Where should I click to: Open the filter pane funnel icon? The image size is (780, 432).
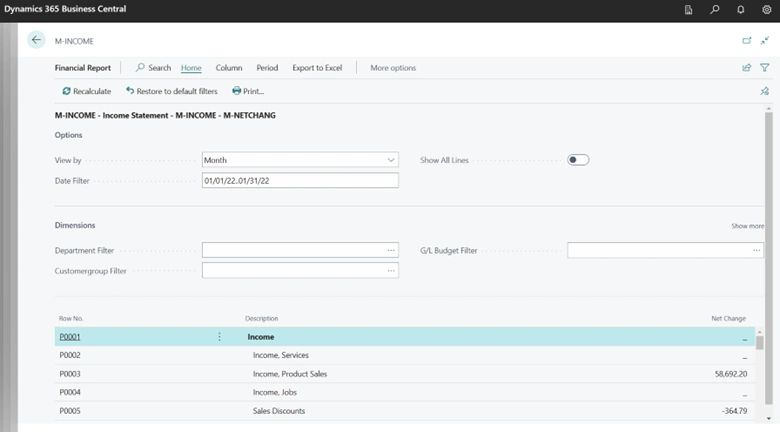point(765,68)
